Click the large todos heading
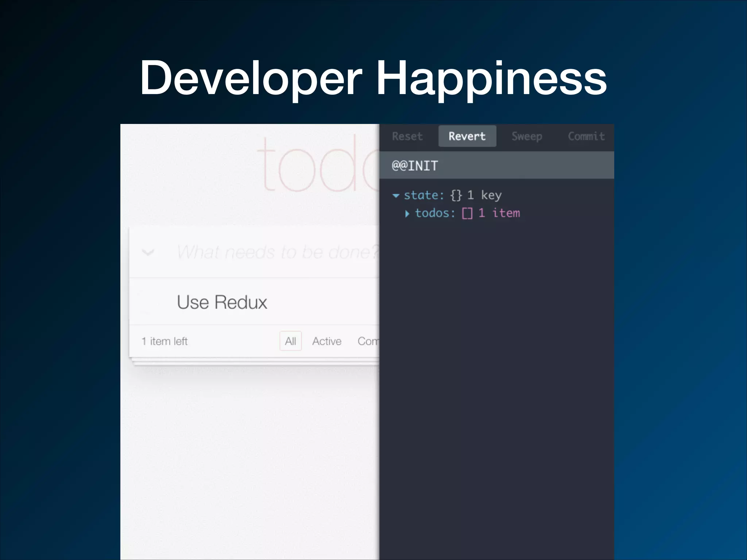This screenshot has height=560, width=747. point(317,164)
